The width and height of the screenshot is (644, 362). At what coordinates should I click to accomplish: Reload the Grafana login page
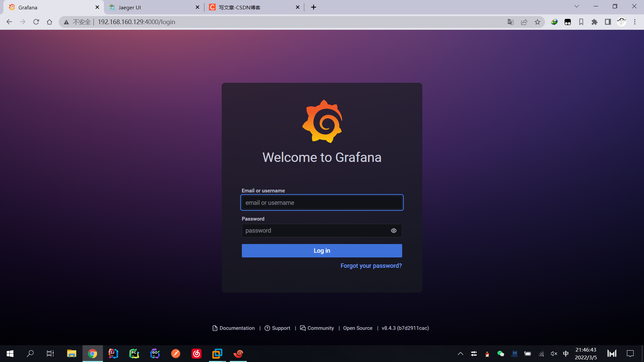pyautogui.click(x=36, y=22)
